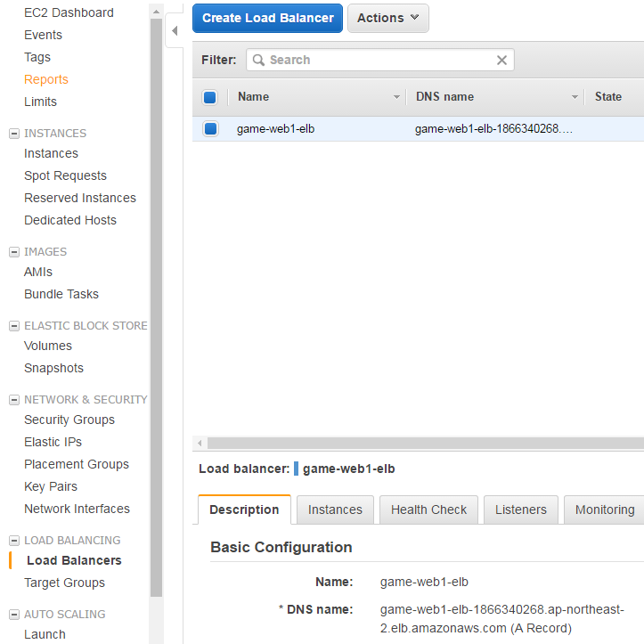Sort by Name column arrow
Viewport: 644px width, 644px height.
click(x=396, y=97)
